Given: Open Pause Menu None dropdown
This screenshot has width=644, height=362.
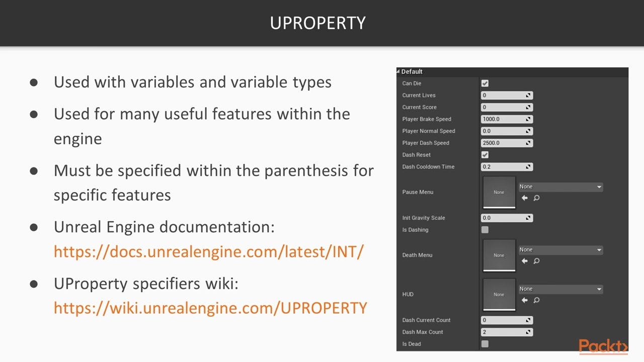Looking at the screenshot, I should click(560, 187).
